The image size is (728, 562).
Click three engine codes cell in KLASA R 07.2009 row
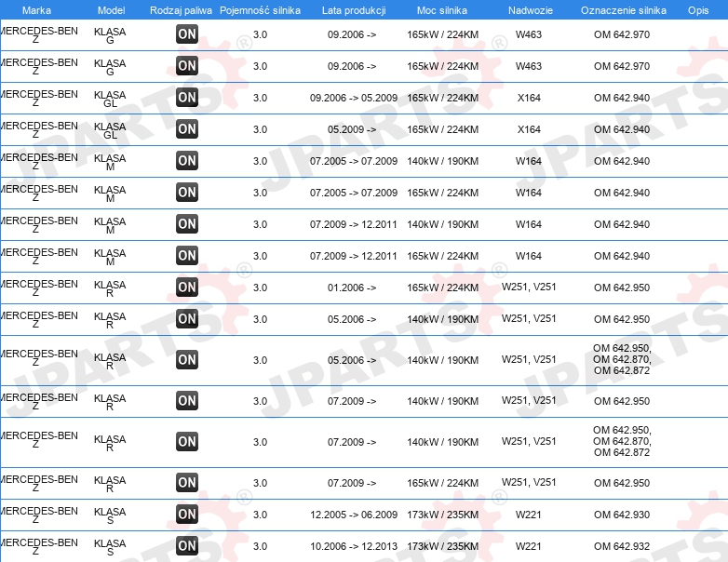[622, 441]
